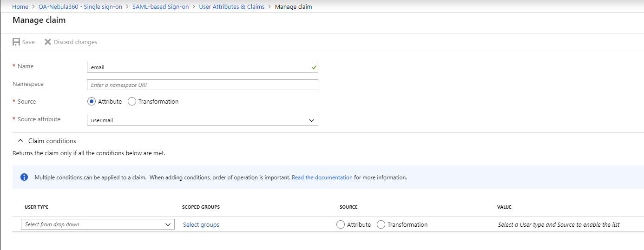Return to User Attributes & Claims breadcrumb

[x=232, y=7]
